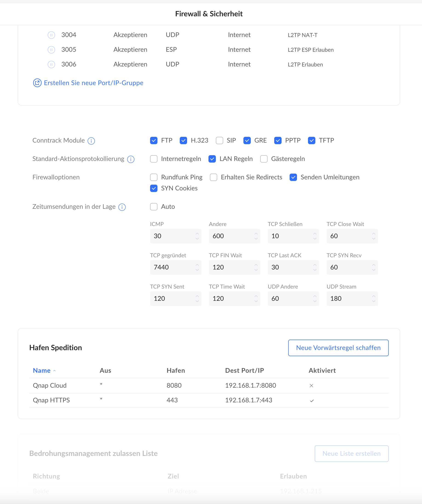The width and height of the screenshot is (422, 504).
Task: Click the external-link icon before Erstellen Sie neue Port/IP-Gruppe
Action: coord(37,83)
